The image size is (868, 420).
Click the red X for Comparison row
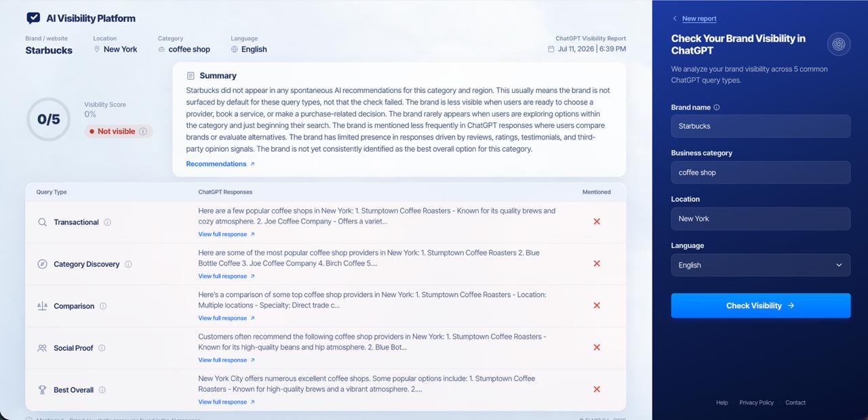597,306
